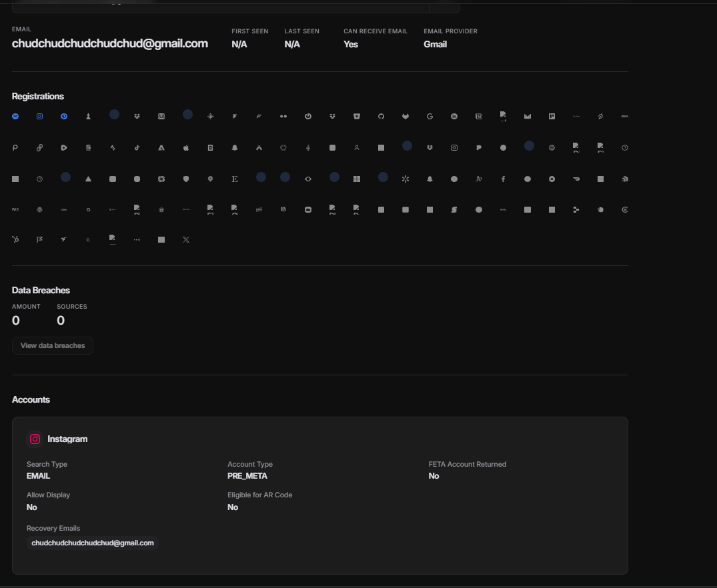The height and width of the screenshot is (588, 717).
Task: Click the blue Pinterest registration icon
Action: click(x=64, y=117)
